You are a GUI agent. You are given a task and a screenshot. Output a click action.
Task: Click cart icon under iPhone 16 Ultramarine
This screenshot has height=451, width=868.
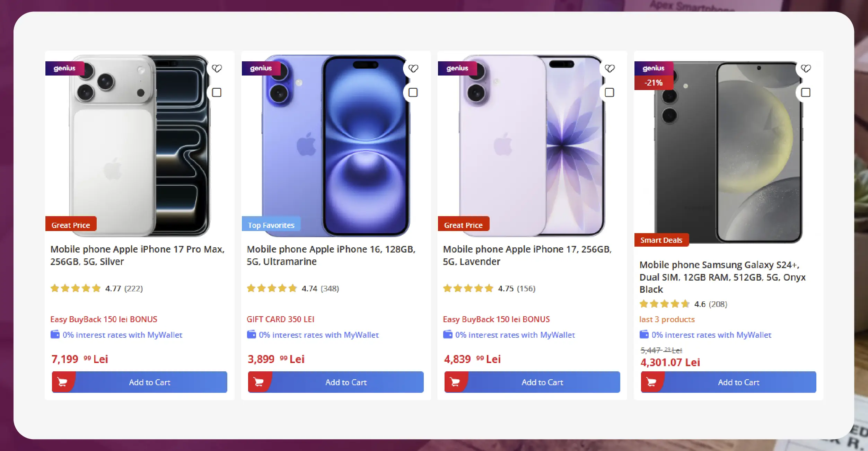(x=259, y=382)
